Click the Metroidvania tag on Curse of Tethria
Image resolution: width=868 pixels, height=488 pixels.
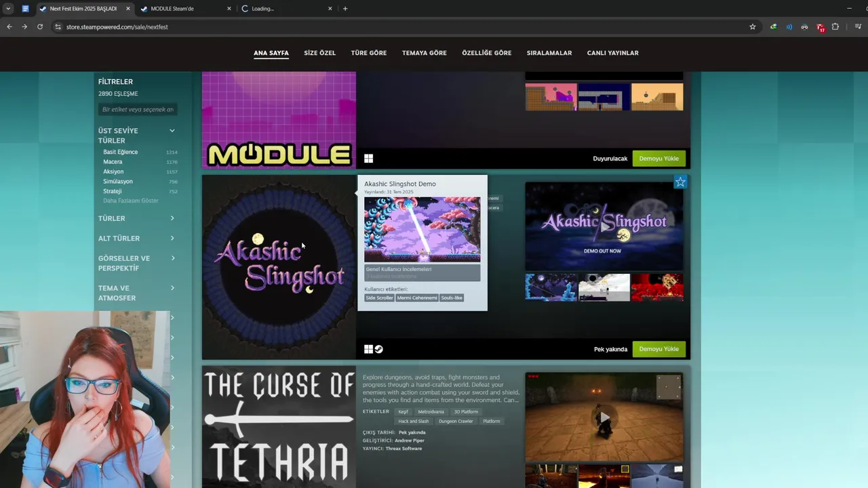click(431, 411)
